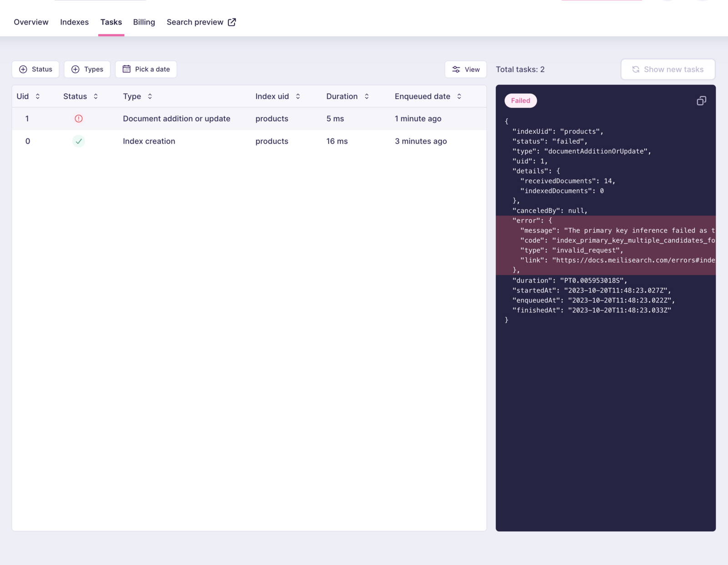
Task: Sort tasks by Type column
Action: pyautogui.click(x=150, y=96)
